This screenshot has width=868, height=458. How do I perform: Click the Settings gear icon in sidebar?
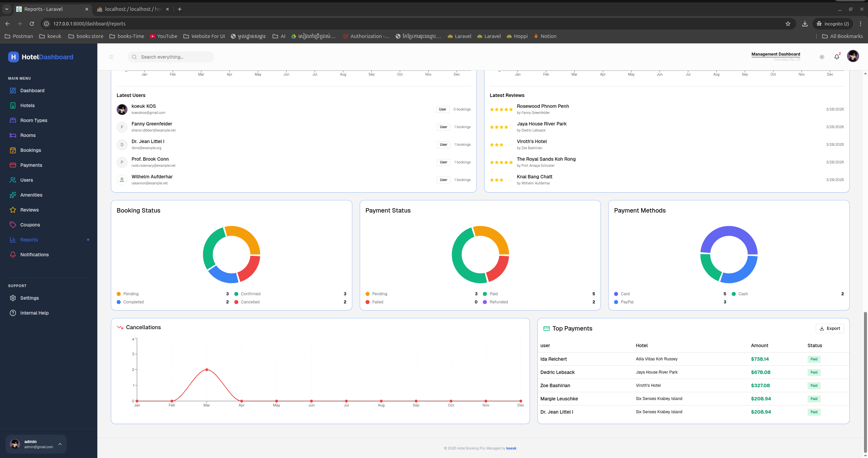click(13, 298)
